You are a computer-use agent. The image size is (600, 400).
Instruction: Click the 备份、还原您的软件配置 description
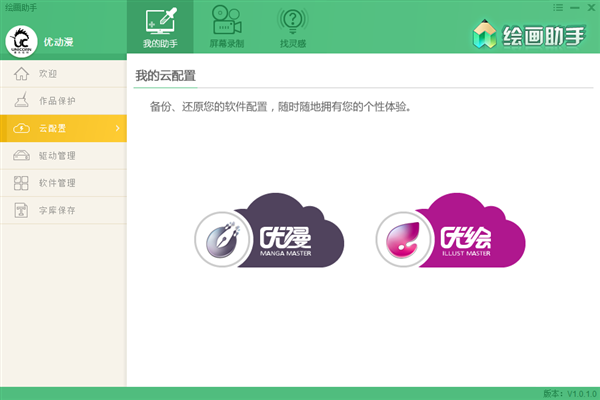click(281, 107)
